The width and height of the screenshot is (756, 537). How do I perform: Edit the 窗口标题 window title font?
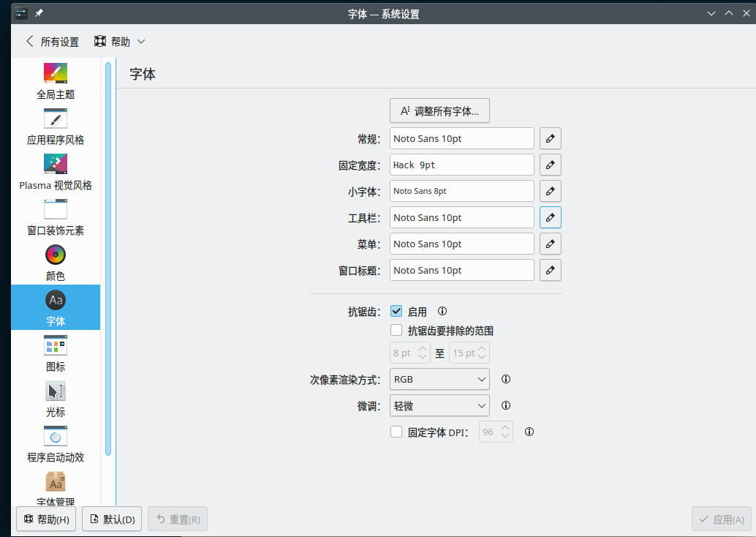click(x=550, y=270)
